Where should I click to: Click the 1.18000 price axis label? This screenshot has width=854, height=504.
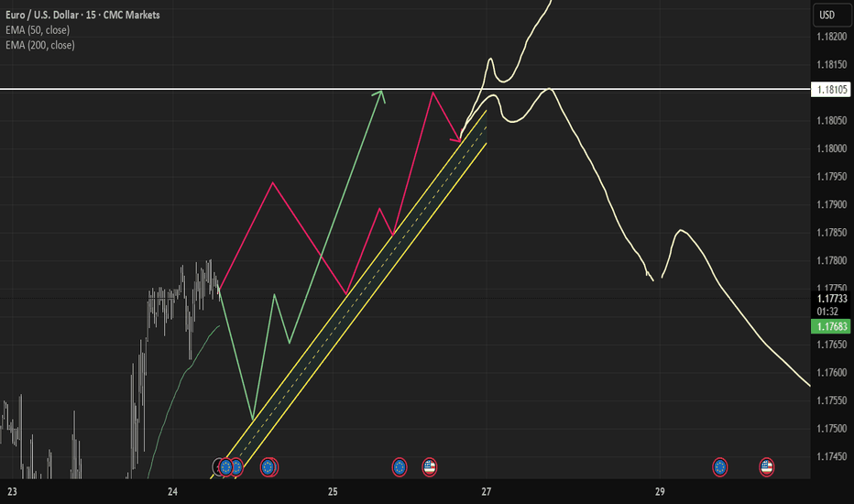point(832,148)
